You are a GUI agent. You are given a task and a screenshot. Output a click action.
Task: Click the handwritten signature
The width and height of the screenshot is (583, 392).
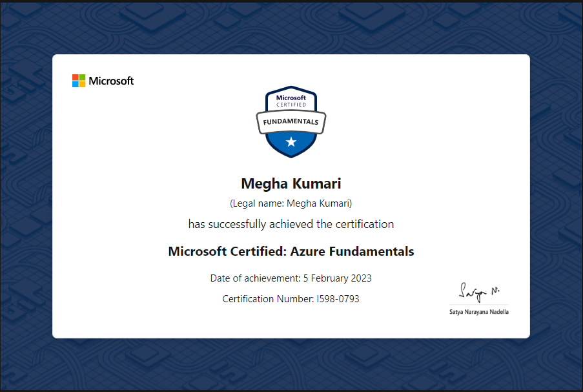click(478, 291)
